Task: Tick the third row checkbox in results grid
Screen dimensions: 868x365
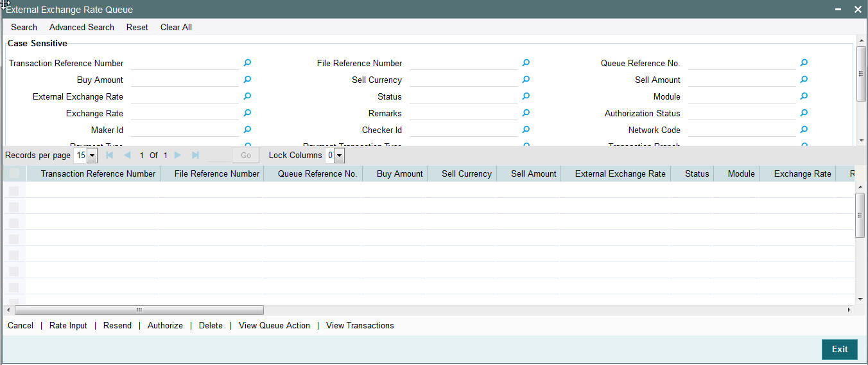Action: [x=13, y=223]
